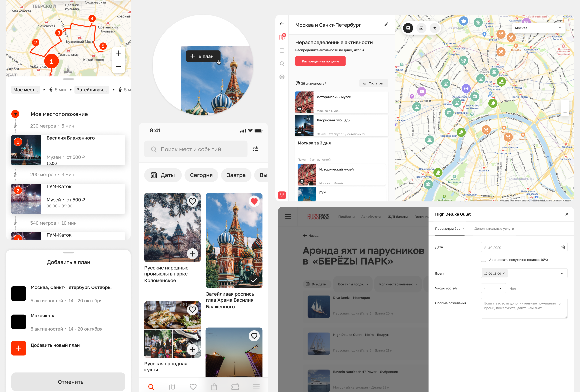This screenshot has width=580, height=392.
Task: Open sidebar settings via the gear icon
Action: [282, 77]
